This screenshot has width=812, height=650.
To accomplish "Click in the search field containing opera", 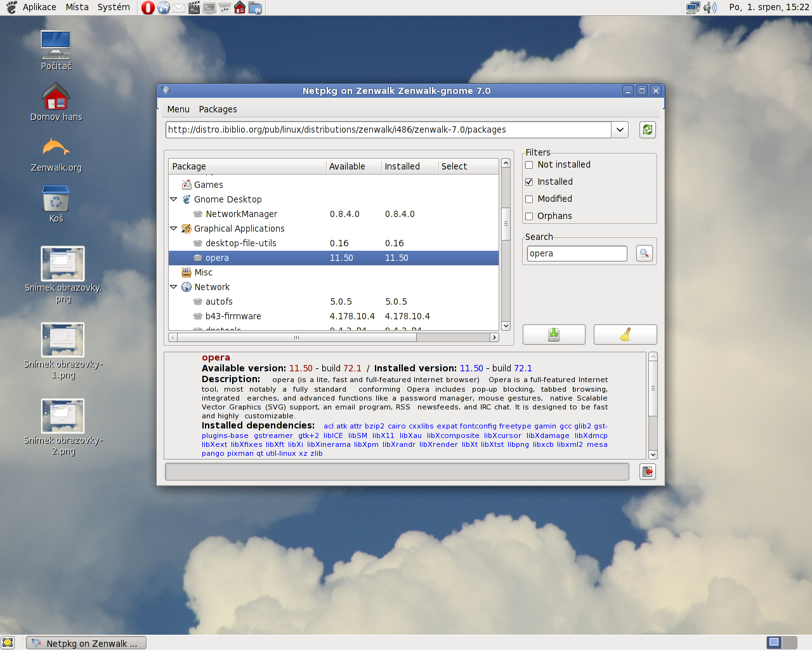I will [577, 253].
